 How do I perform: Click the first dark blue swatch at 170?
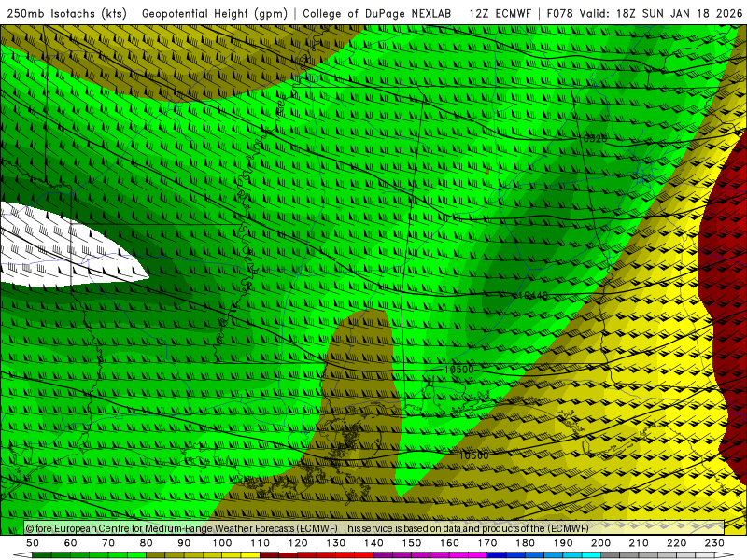[497, 555]
